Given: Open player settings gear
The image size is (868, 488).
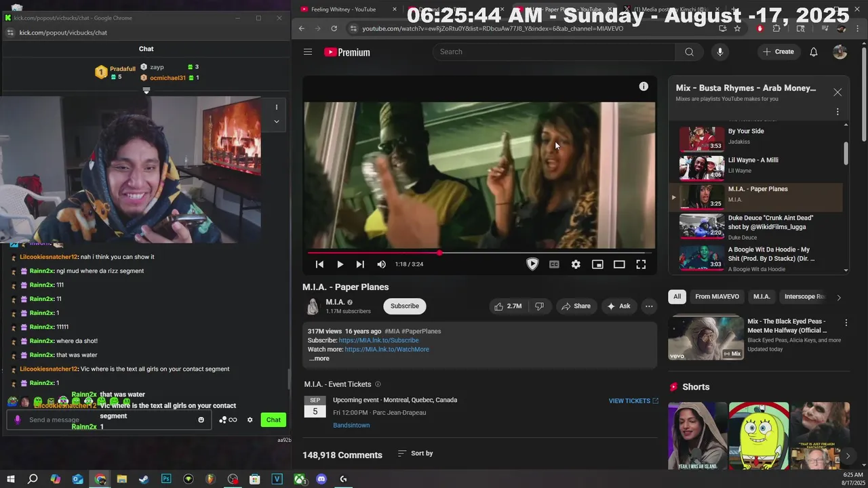Looking at the screenshot, I should pyautogui.click(x=576, y=264).
